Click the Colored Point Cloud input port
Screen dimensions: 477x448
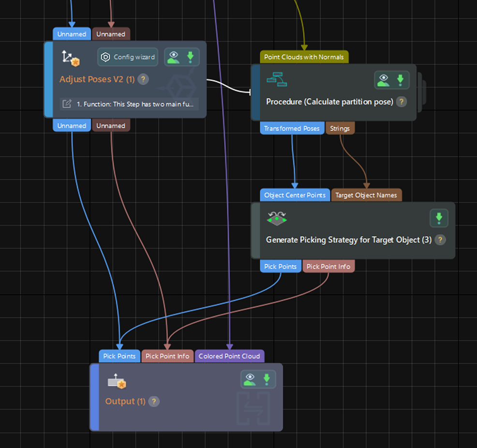tap(229, 356)
